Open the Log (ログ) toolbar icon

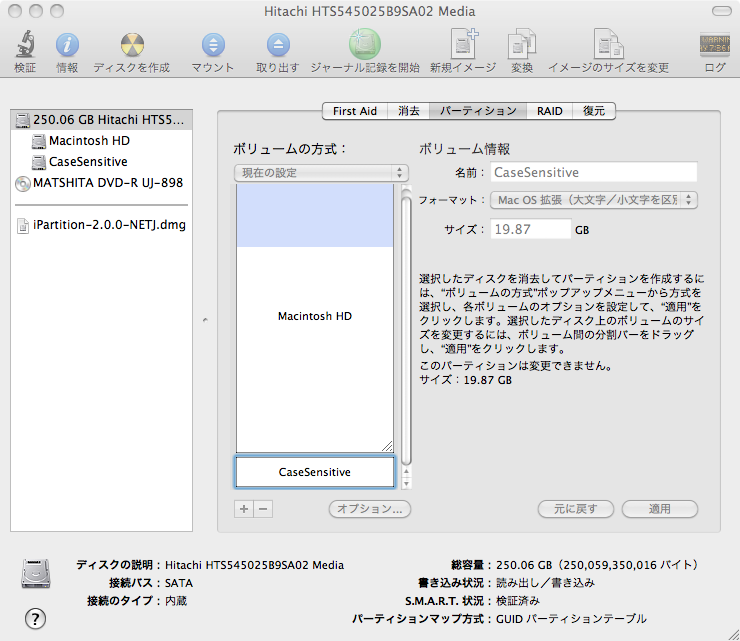coord(715,44)
